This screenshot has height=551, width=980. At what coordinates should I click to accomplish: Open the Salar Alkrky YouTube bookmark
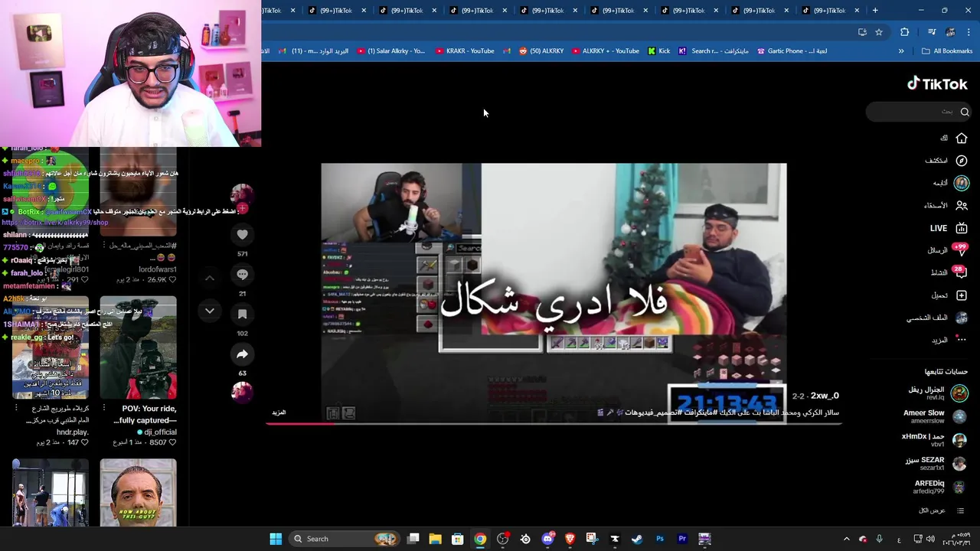(390, 51)
